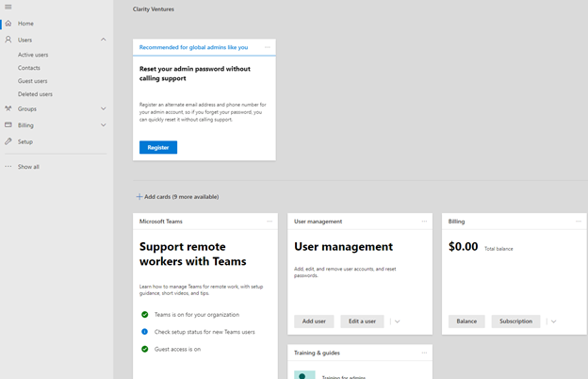
Task: Click the plus icon beside Add cards
Action: (139, 197)
